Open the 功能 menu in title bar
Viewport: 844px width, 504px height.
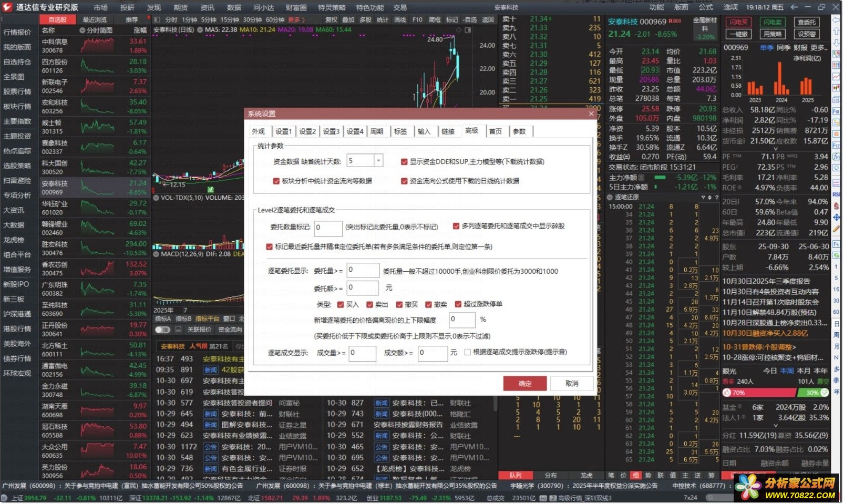click(x=656, y=7)
